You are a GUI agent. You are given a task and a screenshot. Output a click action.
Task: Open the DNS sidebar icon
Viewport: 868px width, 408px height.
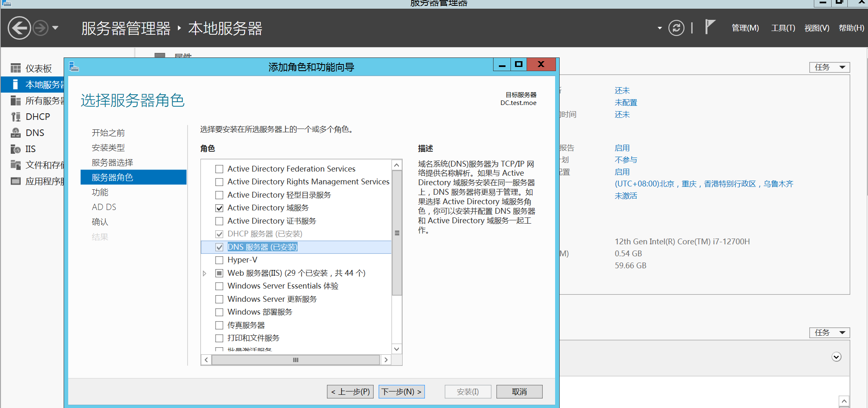16,133
